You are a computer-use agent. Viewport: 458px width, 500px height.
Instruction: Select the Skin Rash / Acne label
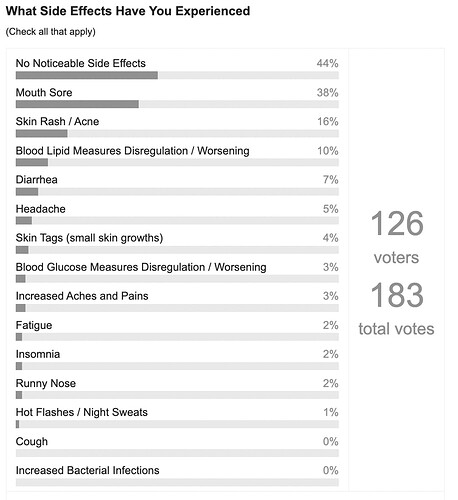click(x=57, y=121)
